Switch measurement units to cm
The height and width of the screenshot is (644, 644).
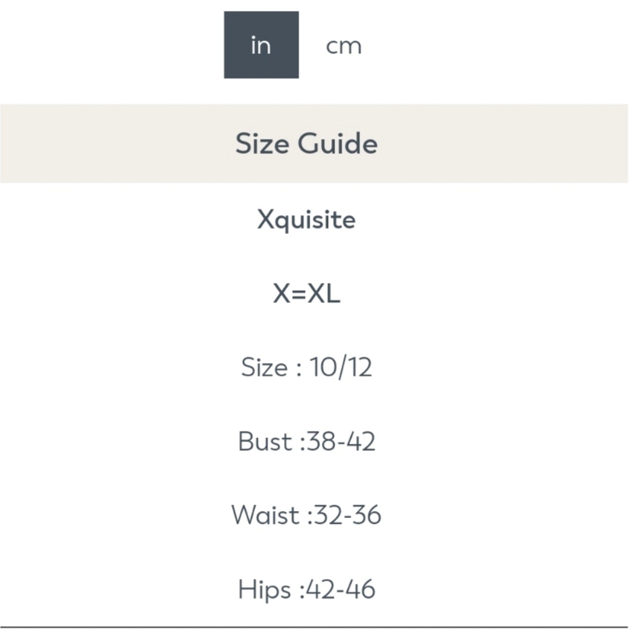coord(343,46)
